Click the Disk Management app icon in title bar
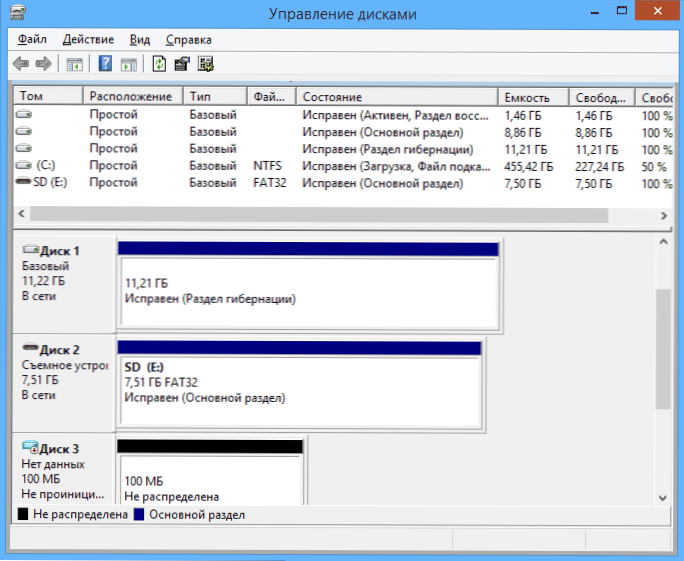The image size is (684, 561). tap(17, 12)
